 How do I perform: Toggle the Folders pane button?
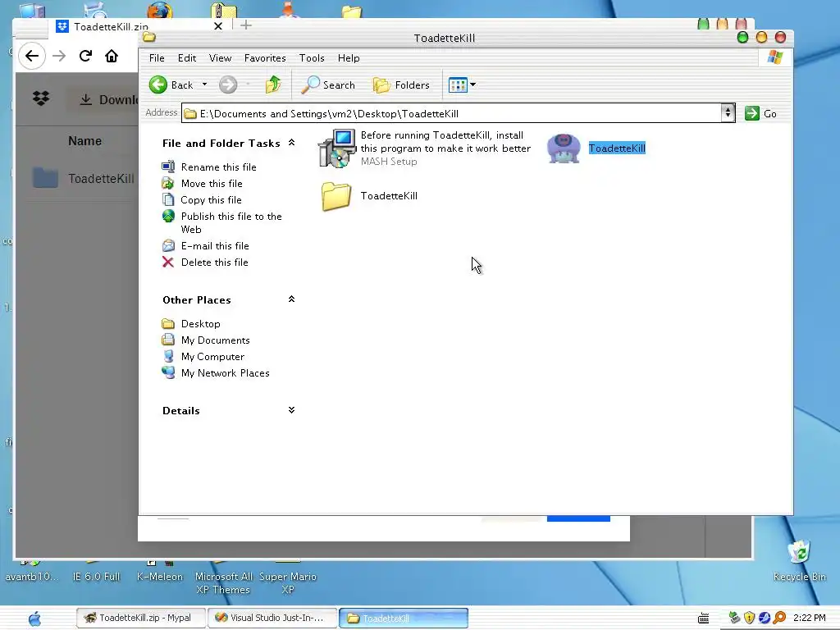tap(401, 84)
